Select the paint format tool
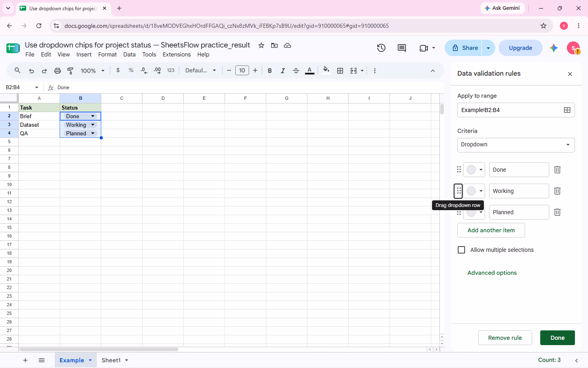 pyautogui.click(x=70, y=71)
